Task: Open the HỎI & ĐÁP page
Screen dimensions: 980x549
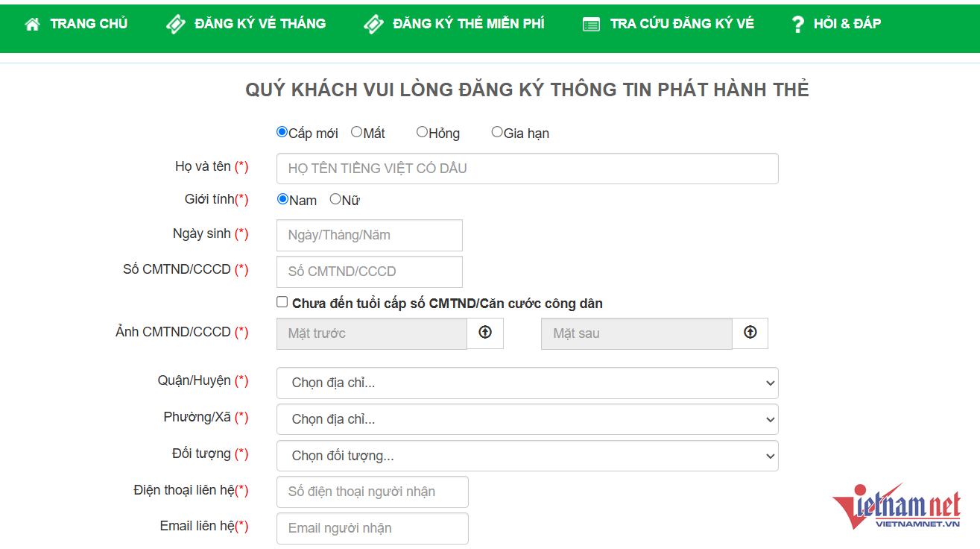Action: coord(846,23)
